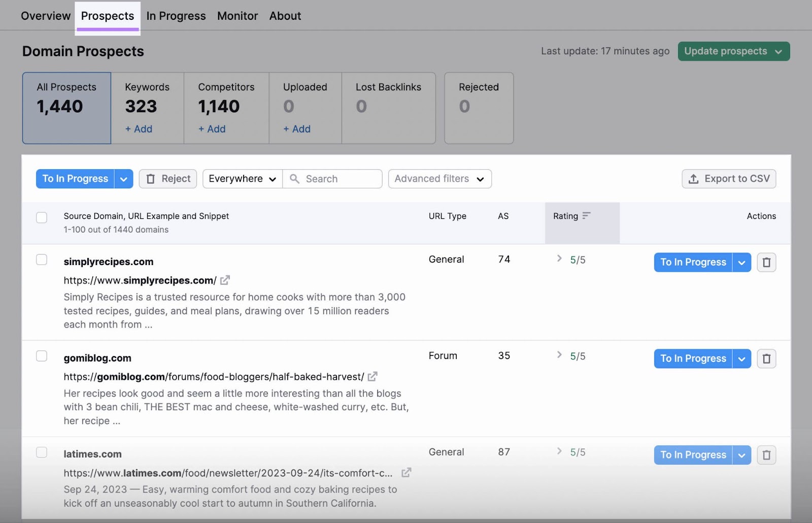
Task: Check the checkbox for gomiblog.com
Action: [x=42, y=356]
